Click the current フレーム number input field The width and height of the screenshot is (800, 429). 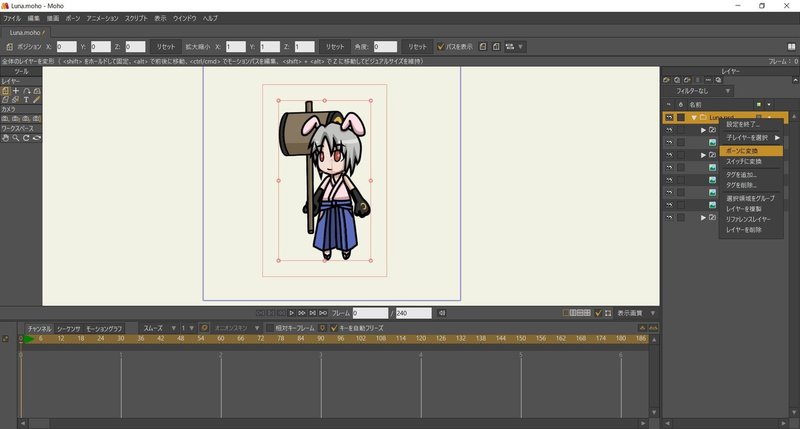coord(369,313)
